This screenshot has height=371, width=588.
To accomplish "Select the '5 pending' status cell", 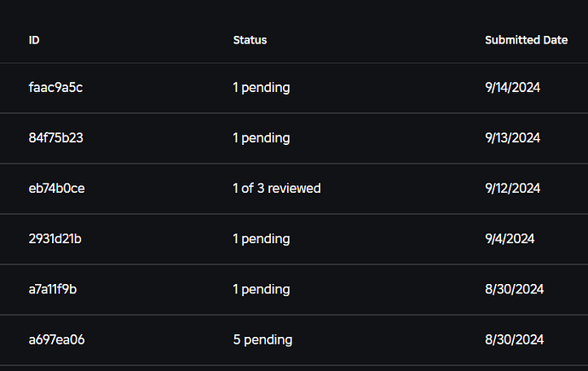I will [262, 339].
